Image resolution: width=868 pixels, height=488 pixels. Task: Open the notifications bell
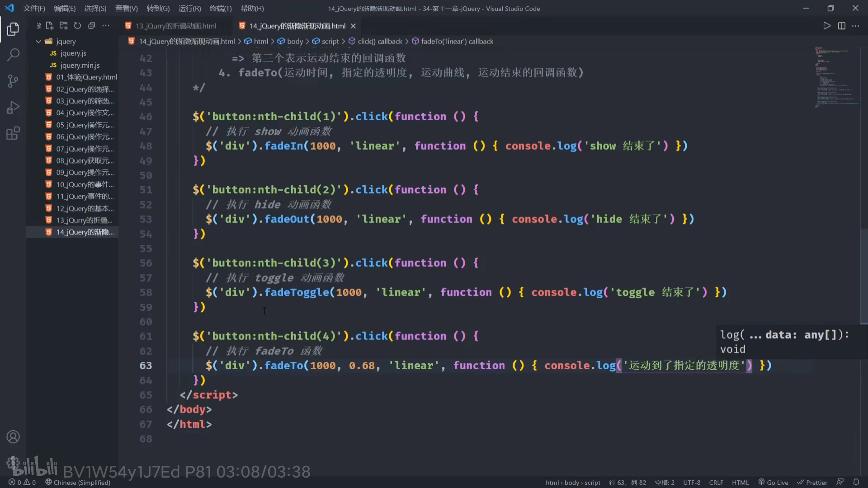point(856,482)
